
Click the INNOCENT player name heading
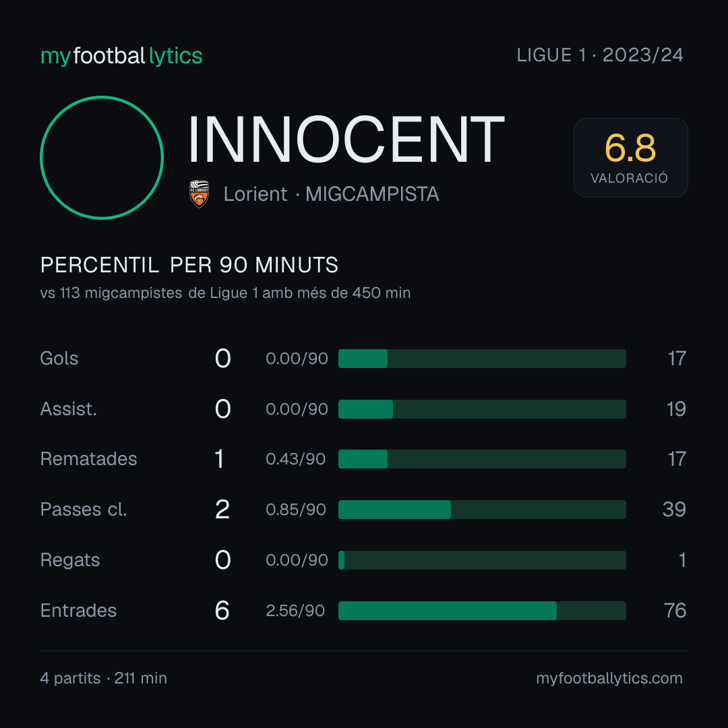tap(346, 140)
